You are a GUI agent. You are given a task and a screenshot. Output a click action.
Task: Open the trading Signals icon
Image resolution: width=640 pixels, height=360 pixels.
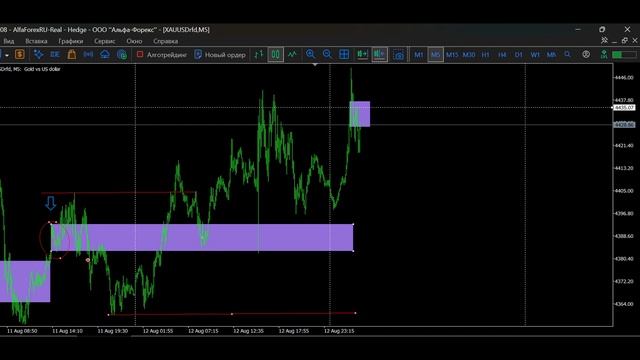[88, 54]
